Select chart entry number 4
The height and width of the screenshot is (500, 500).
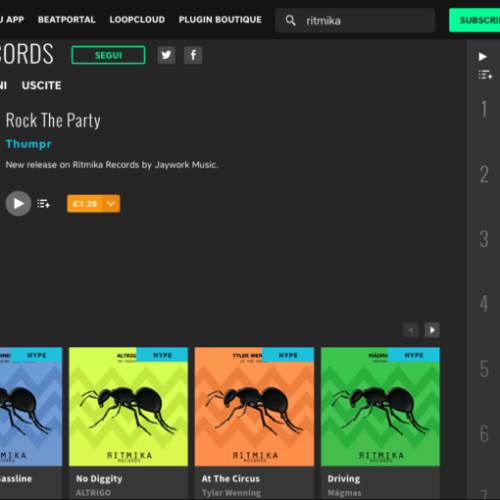[x=484, y=303]
